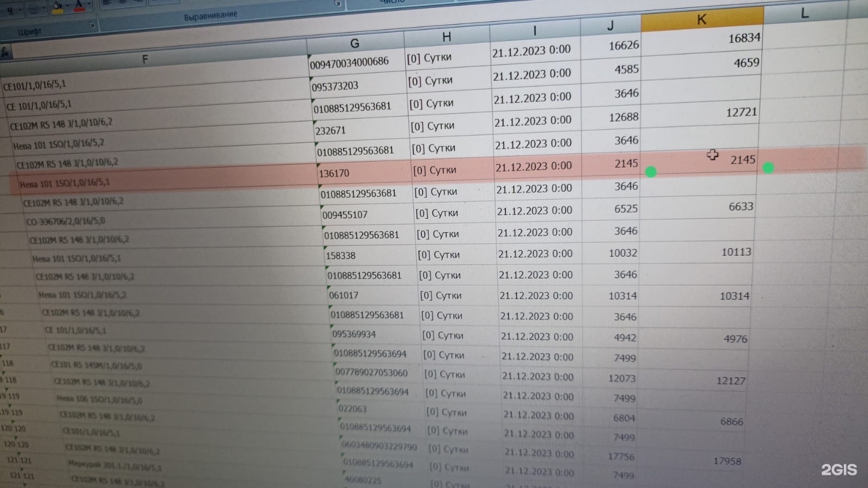The height and width of the screenshot is (488, 868).
Task: Select column H header
Action: [x=447, y=37]
